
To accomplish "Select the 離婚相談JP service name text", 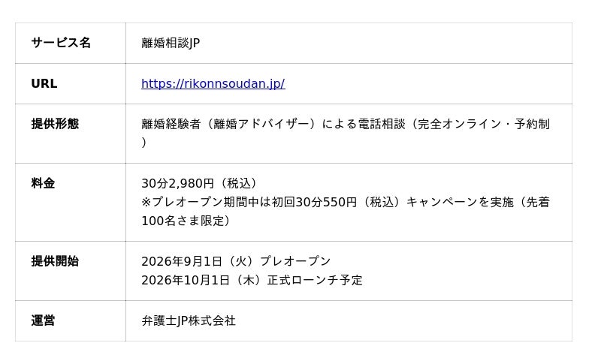I will [171, 43].
